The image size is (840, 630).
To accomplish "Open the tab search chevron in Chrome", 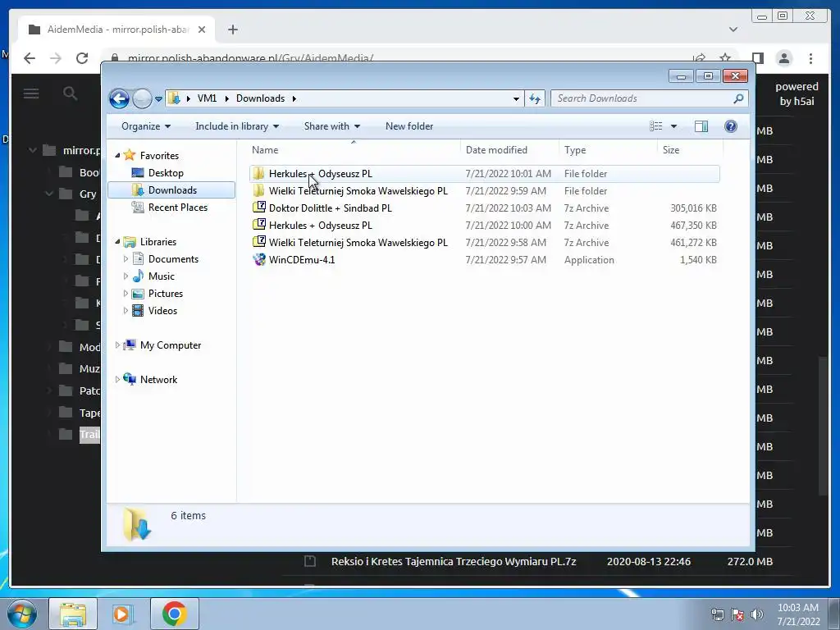I will point(733,30).
